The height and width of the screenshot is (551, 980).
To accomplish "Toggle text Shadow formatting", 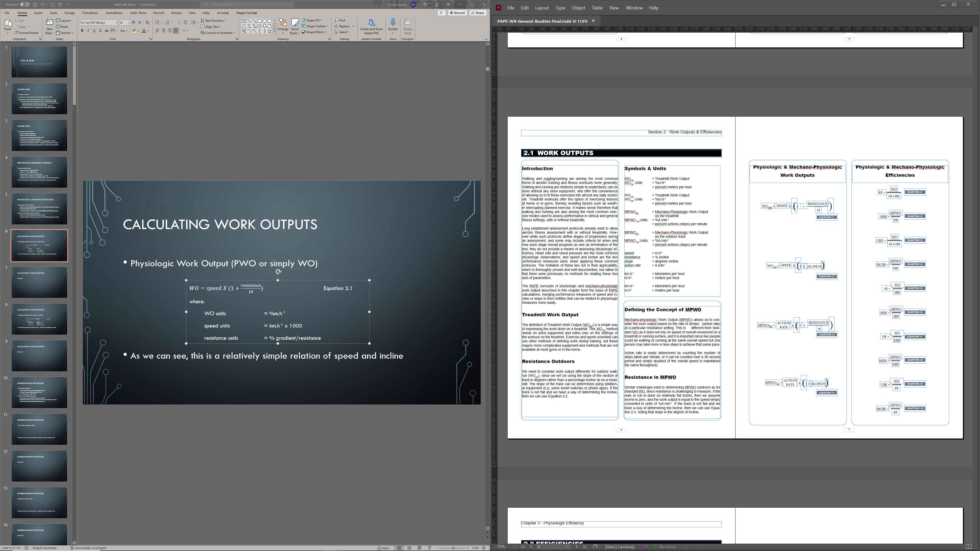I will pyautogui.click(x=100, y=31).
